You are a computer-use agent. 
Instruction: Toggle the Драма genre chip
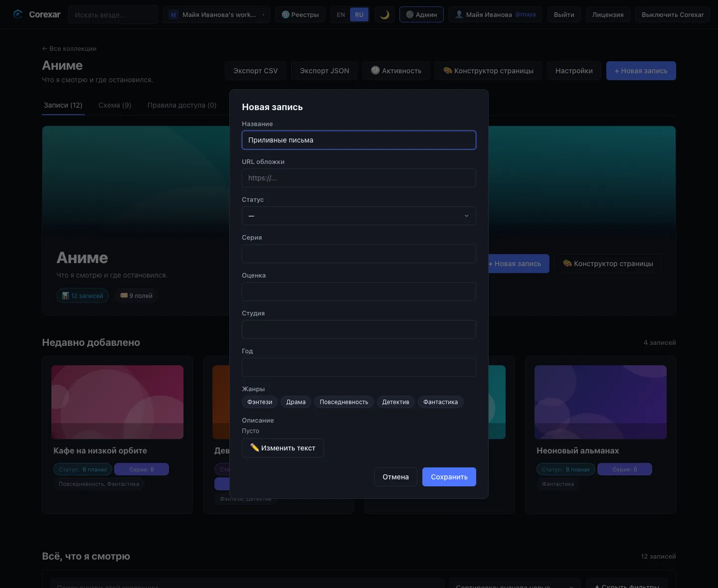tap(296, 402)
